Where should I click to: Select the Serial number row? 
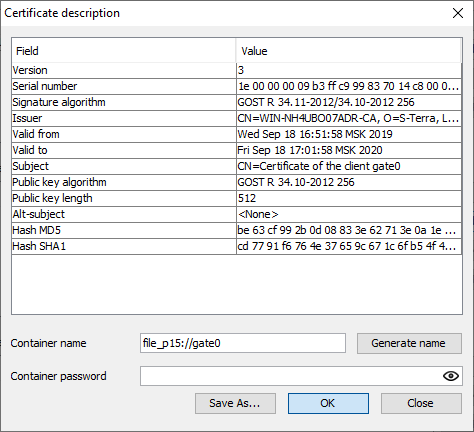click(x=237, y=86)
